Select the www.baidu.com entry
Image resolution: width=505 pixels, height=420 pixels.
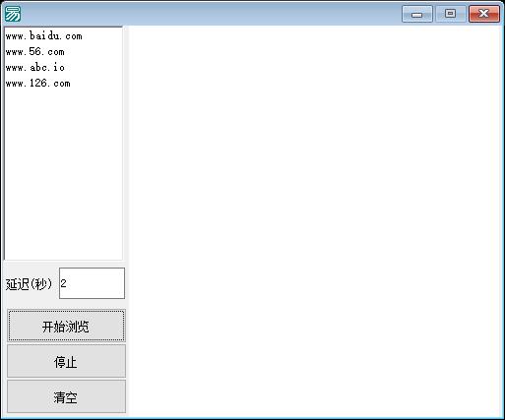tap(43, 35)
